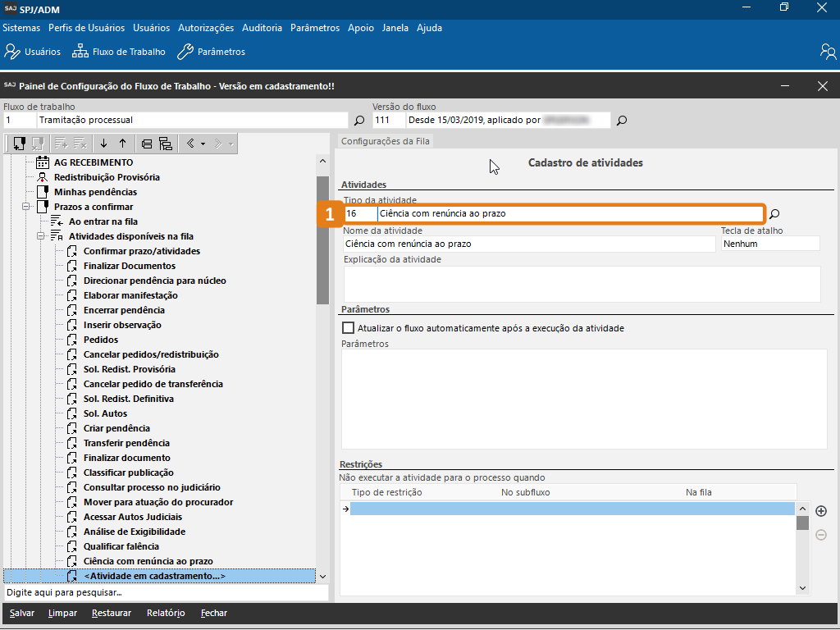Open the Fluxo de trabalho search magnifier
The height and width of the screenshot is (630, 840).
pyautogui.click(x=359, y=121)
